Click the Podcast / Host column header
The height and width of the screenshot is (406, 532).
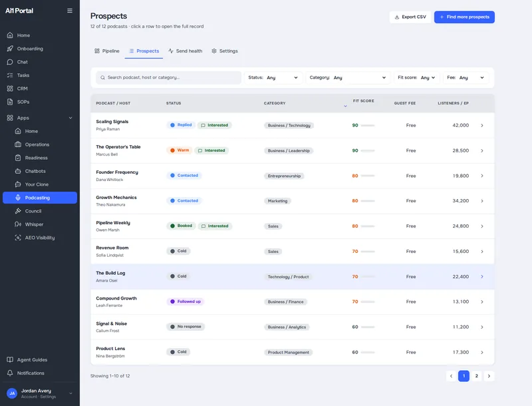click(113, 103)
